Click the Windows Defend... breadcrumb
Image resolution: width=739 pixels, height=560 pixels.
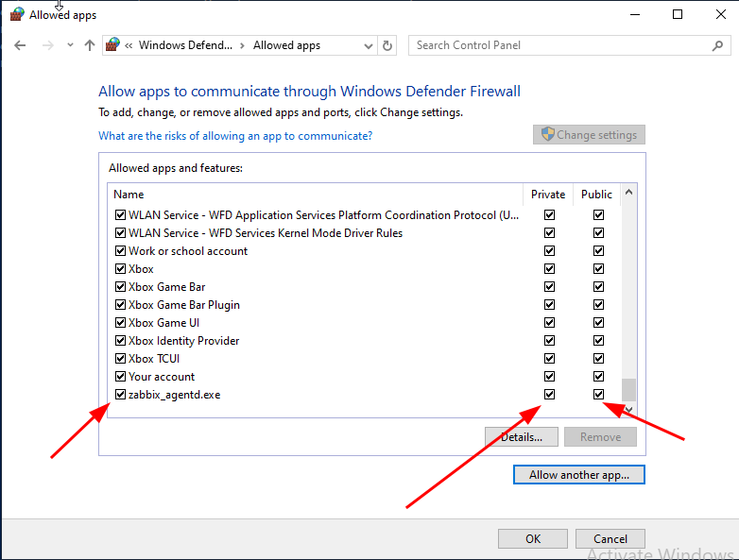tap(185, 45)
